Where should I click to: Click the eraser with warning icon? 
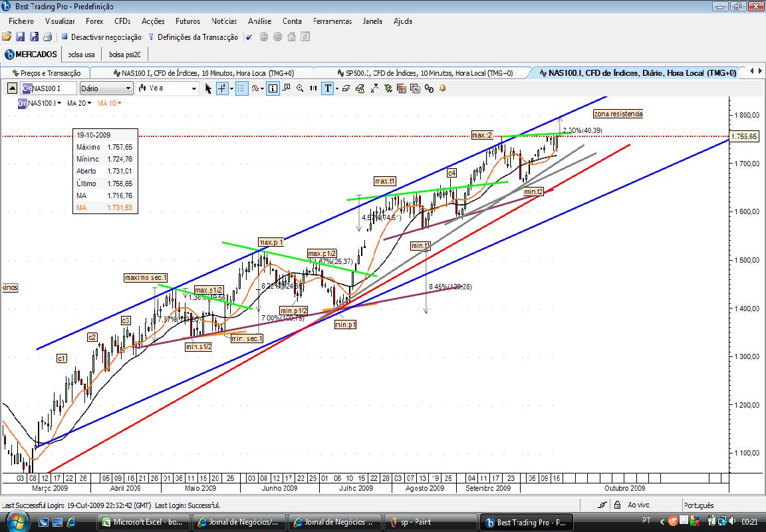point(360,88)
